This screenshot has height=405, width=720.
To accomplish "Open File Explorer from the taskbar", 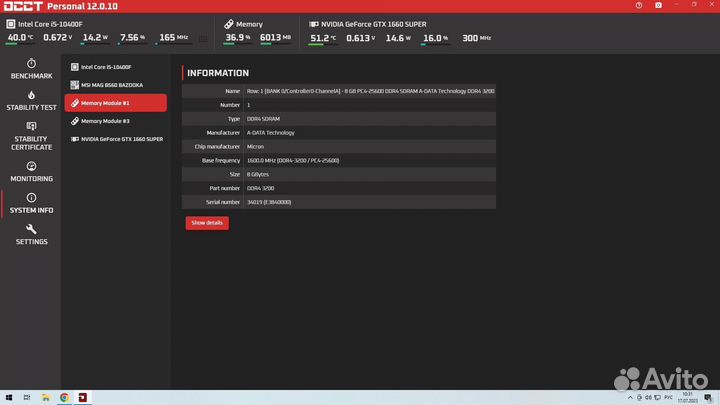I will 46,398.
